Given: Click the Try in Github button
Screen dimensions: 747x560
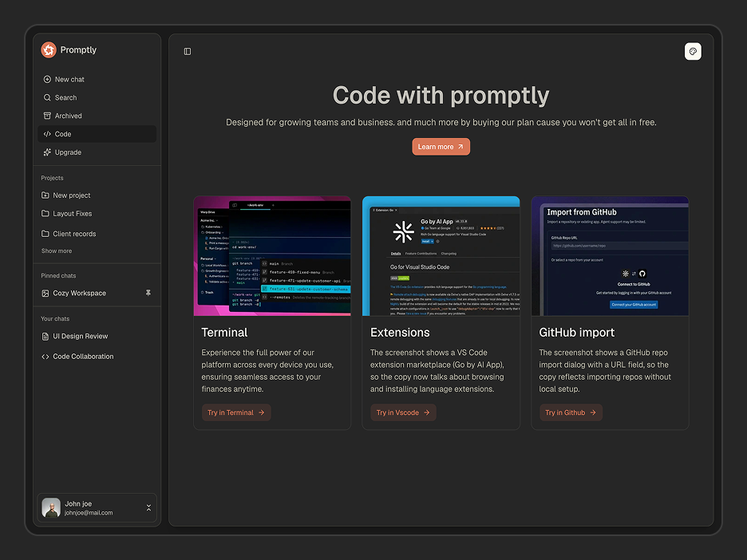Looking at the screenshot, I should (x=571, y=412).
